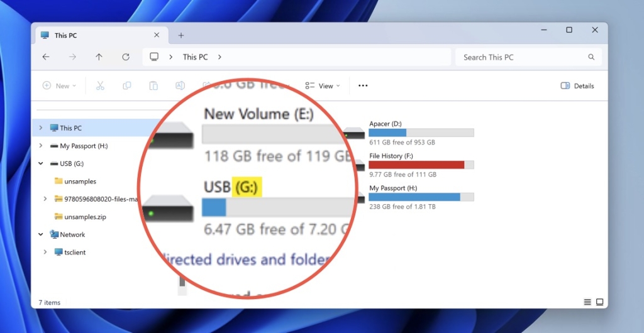This screenshot has height=333, width=644.
Task: Minimize the File Explorer window
Action: [544, 30]
